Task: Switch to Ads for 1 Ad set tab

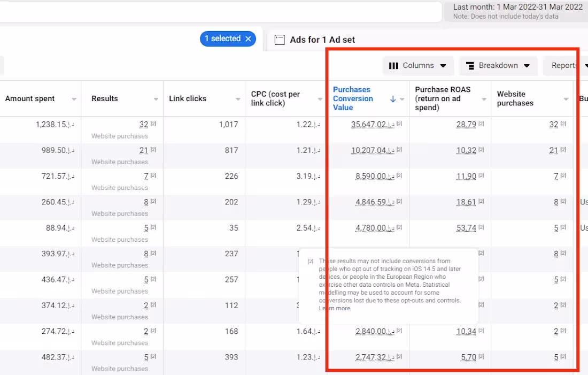Action: point(322,40)
